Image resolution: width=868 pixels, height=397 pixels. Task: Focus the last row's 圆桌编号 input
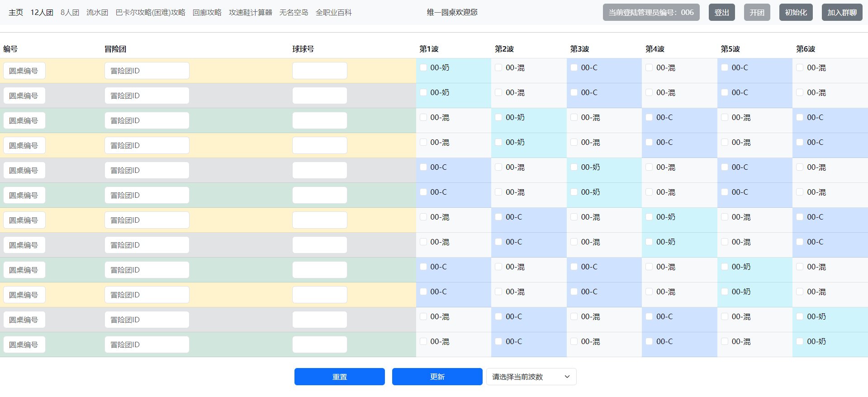(24, 344)
